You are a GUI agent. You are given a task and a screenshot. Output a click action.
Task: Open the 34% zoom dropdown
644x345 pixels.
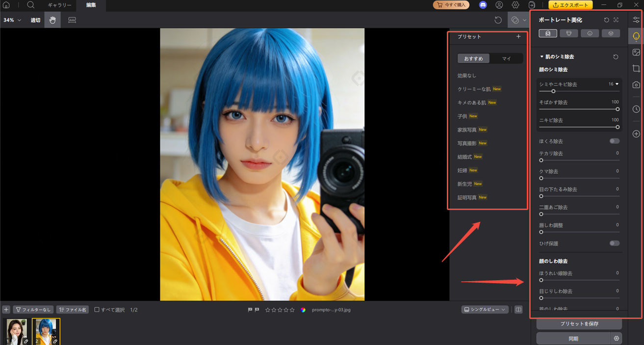(11, 20)
